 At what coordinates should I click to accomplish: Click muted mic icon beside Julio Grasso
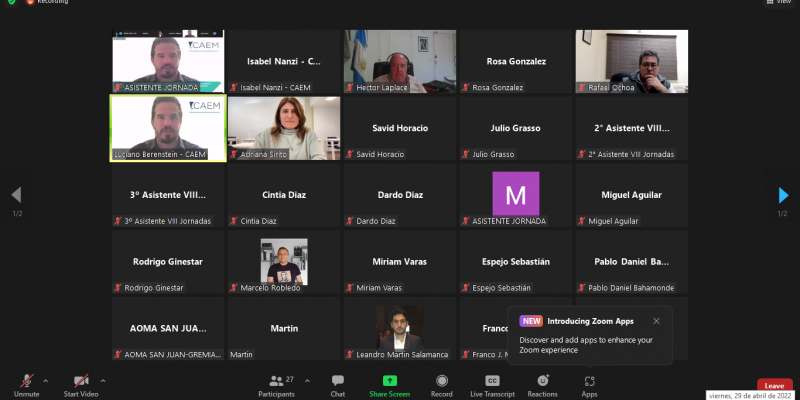[466, 154]
